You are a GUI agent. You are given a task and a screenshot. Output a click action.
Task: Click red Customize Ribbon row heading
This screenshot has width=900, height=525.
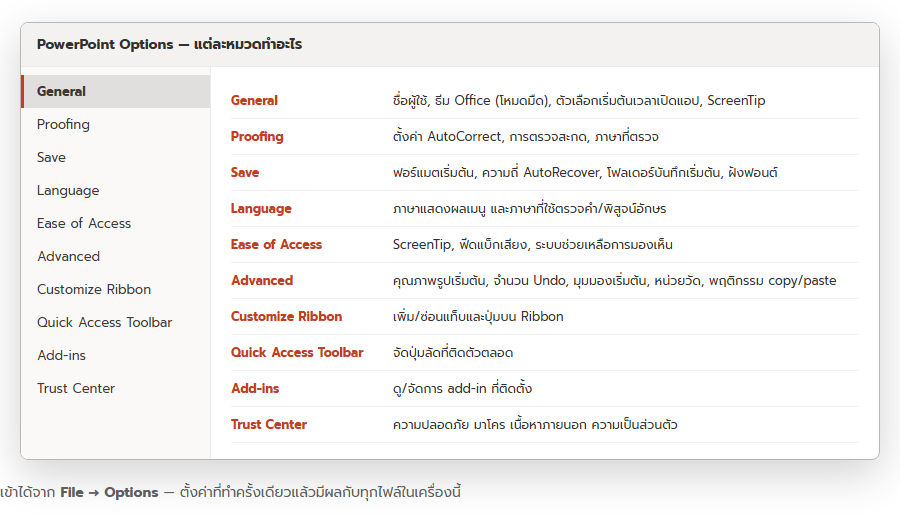[x=286, y=317]
